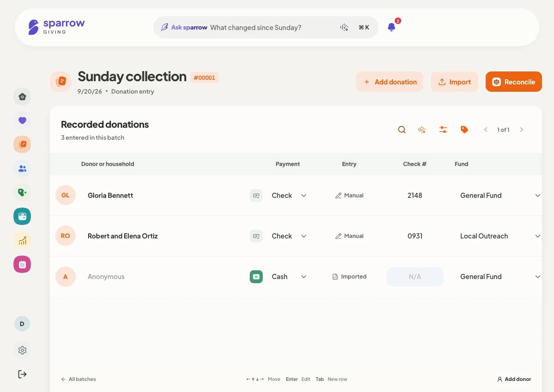Open settings gear in sidebar

pos(22,350)
